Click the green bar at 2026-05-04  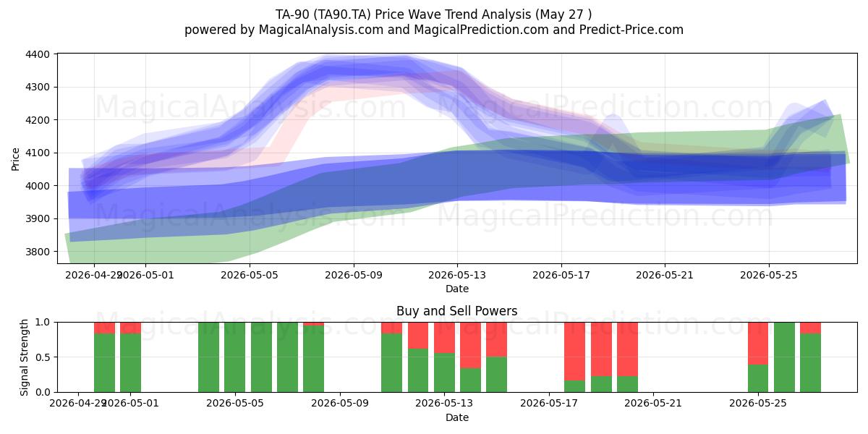click(x=208, y=357)
